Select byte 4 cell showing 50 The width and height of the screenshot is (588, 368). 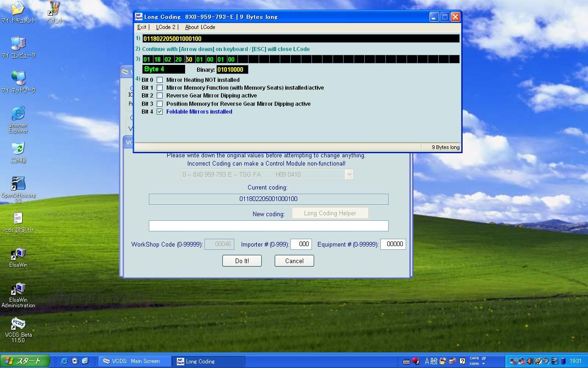189,59
